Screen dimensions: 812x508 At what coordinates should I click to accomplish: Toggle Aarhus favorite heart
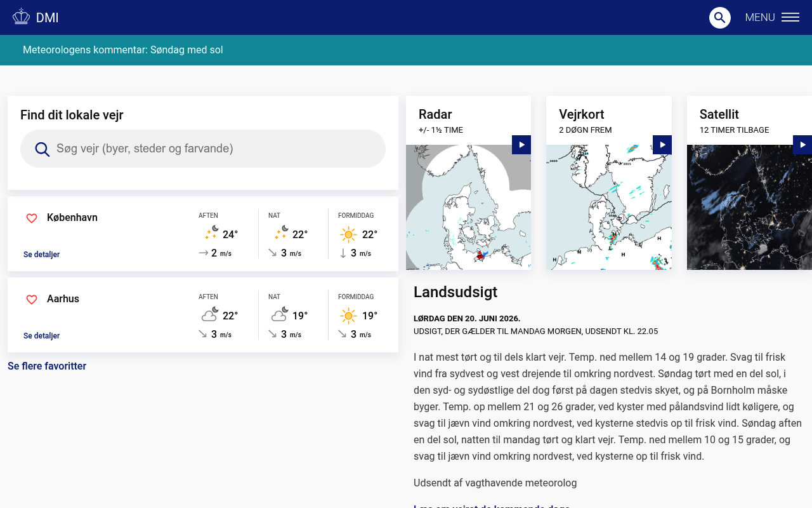pos(32,300)
